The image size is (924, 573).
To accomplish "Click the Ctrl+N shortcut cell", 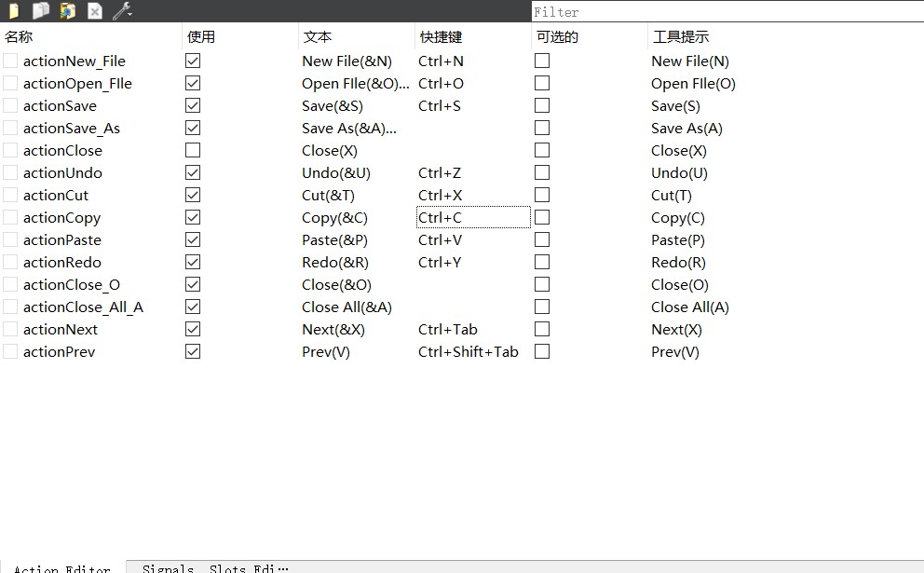I will (441, 61).
